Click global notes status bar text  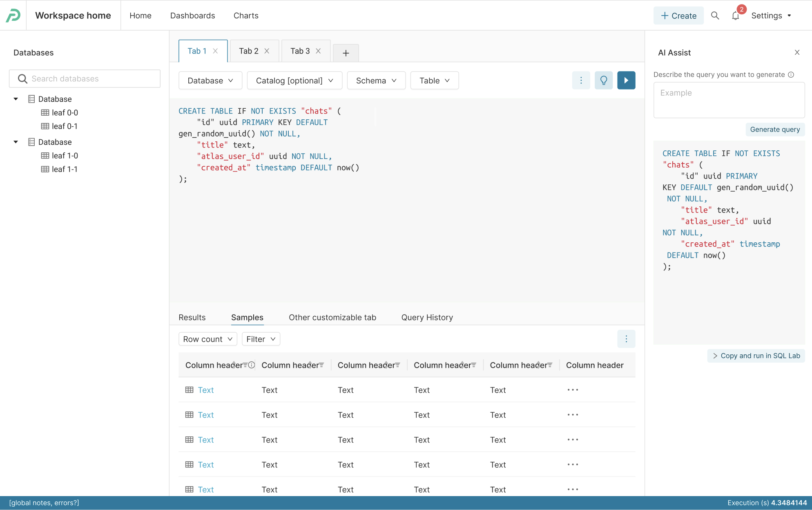[x=44, y=503]
